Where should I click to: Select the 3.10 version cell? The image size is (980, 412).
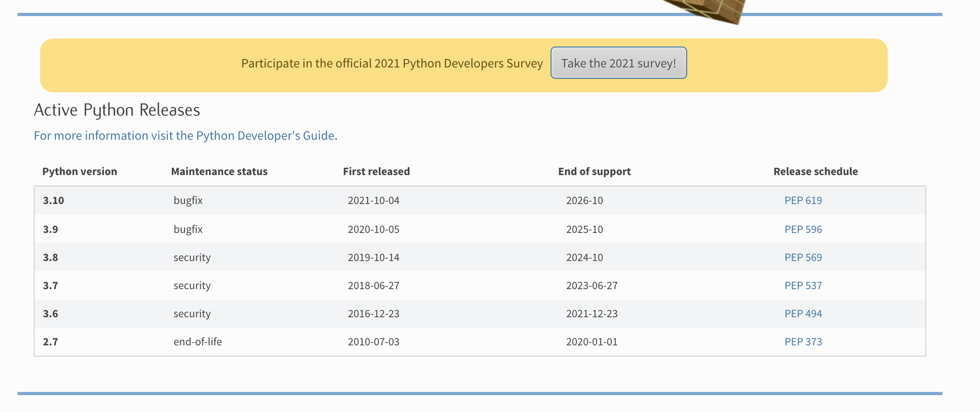click(53, 200)
